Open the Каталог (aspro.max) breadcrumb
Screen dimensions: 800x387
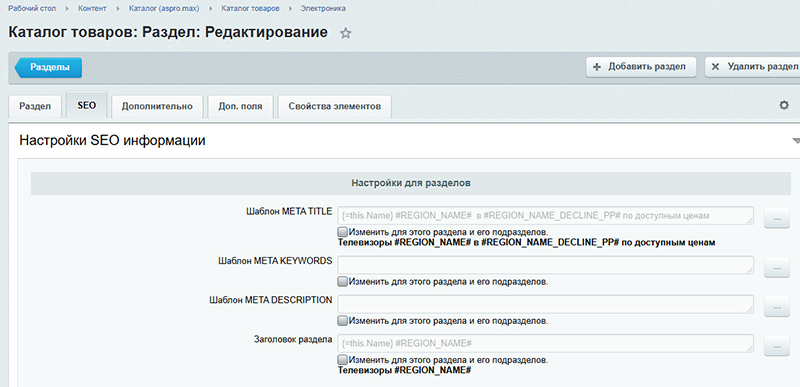pos(164,9)
